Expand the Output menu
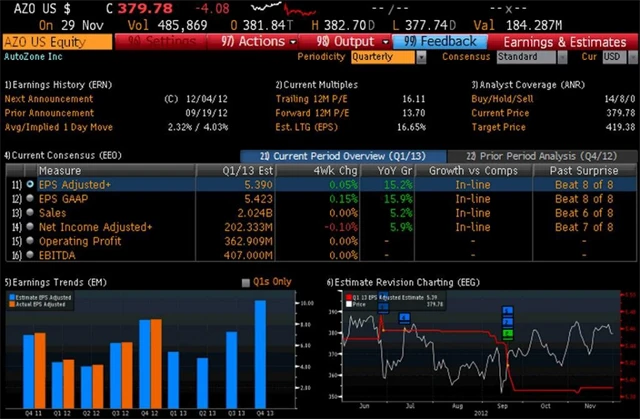The image size is (640, 419). point(351,42)
